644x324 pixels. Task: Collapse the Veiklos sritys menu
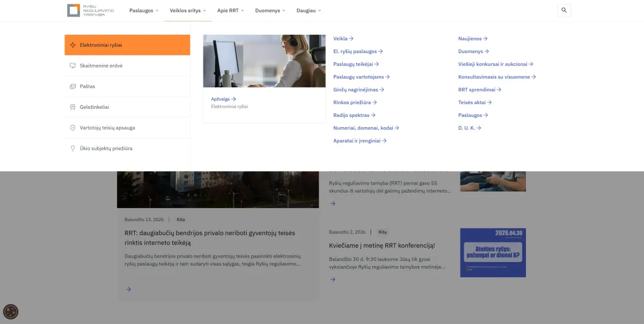point(188,11)
